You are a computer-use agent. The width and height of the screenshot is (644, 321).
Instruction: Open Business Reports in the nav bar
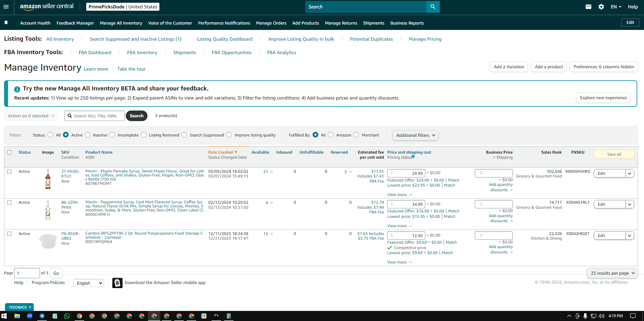point(407,23)
